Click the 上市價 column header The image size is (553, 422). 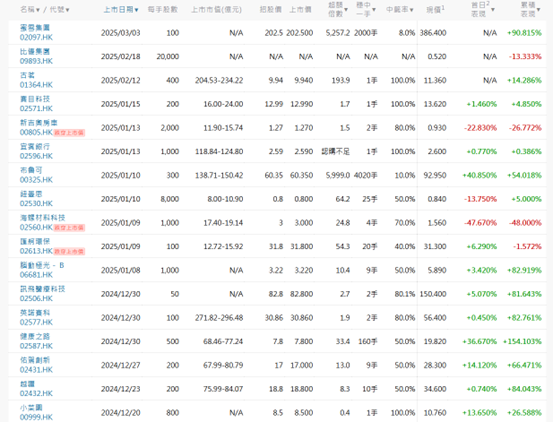tap(300, 10)
